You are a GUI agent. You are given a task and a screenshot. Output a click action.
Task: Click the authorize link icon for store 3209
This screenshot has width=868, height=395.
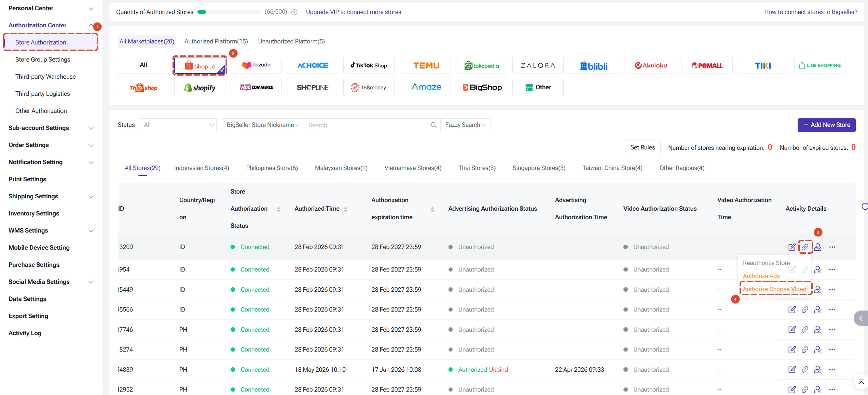point(805,247)
